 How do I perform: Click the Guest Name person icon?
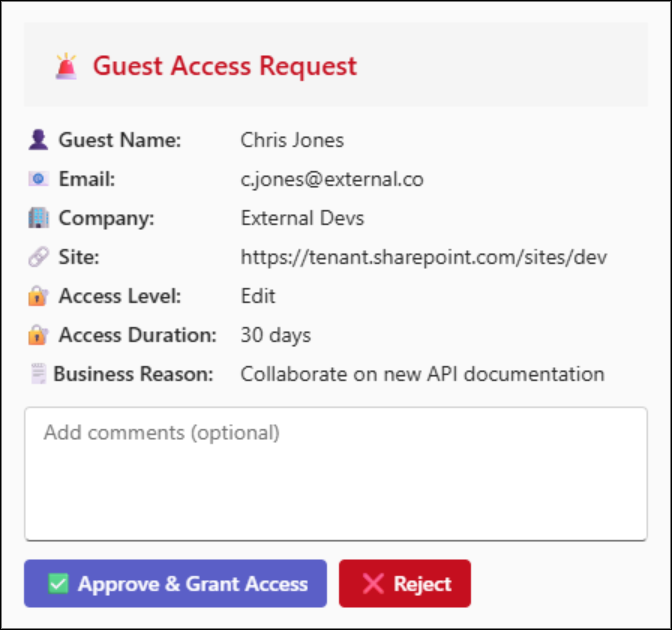tap(38, 140)
